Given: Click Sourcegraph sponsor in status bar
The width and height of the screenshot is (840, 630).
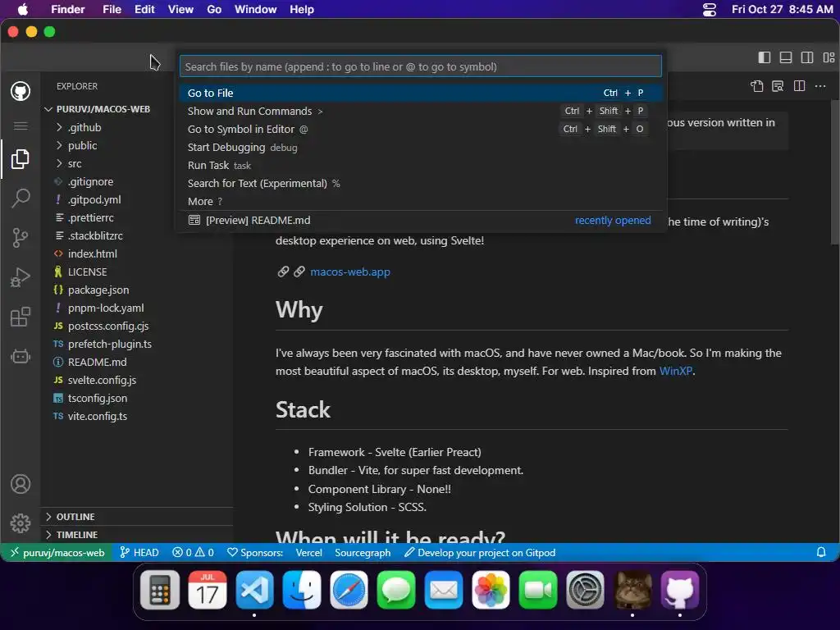Looking at the screenshot, I should coord(363,552).
